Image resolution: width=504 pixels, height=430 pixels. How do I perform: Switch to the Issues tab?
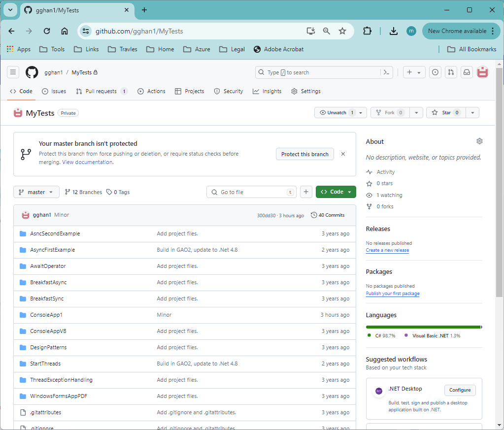54,91
